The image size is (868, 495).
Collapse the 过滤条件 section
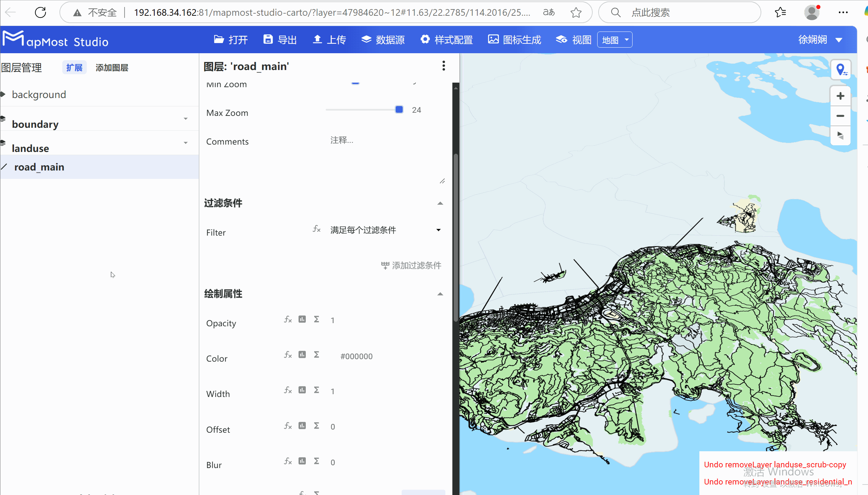tap(440, 203)
